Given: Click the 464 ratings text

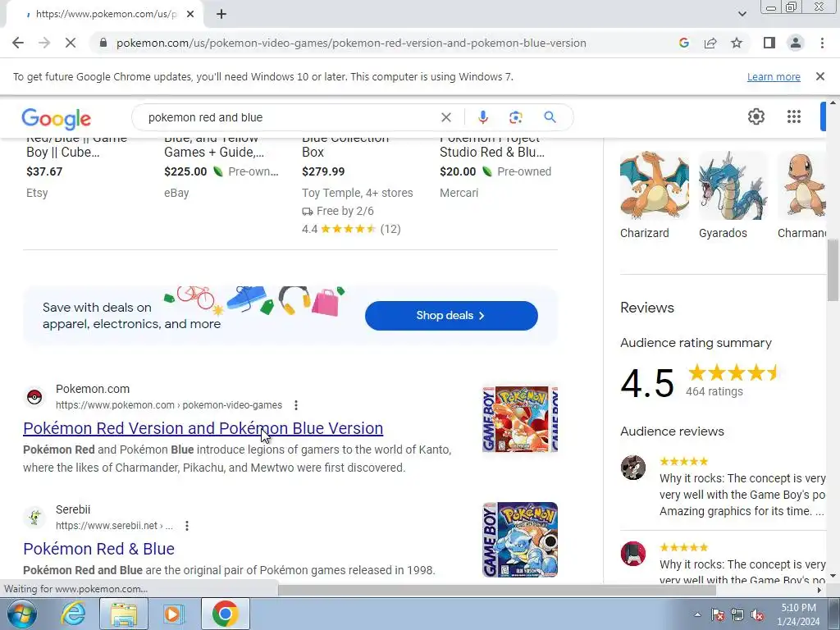Looking at the screenshot, I should [714, 391].
